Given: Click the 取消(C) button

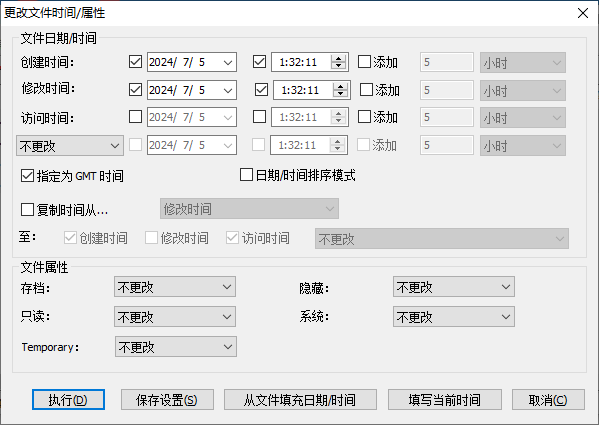Looking at the screenshot, I should pos(548,400).
